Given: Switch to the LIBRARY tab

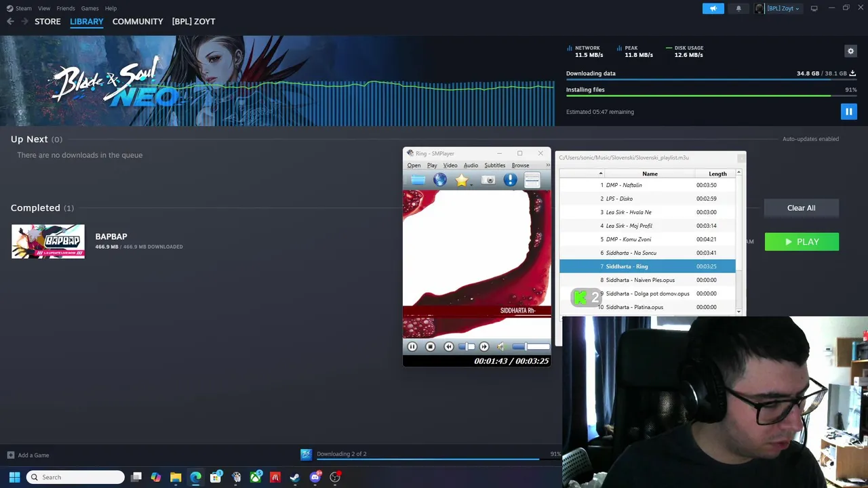Looking at the screenshot, I should (87, 22).
